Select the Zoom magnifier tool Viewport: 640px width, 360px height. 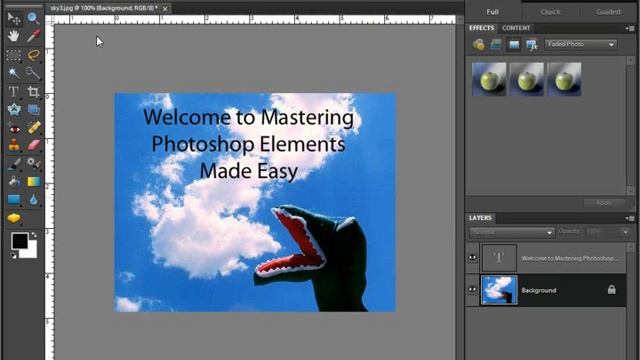pyautogui.click(x=33, y=18)
